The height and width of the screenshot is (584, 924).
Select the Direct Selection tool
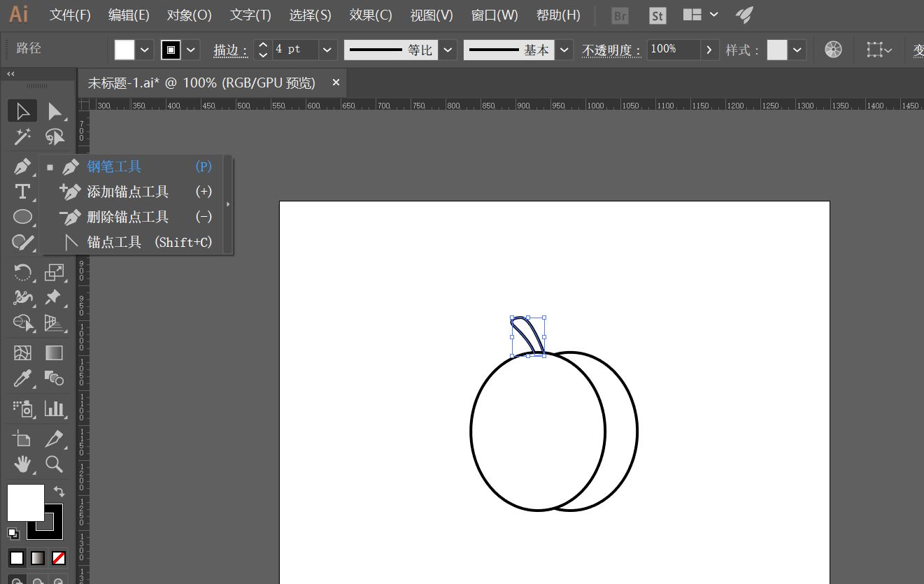coord(55,111)
